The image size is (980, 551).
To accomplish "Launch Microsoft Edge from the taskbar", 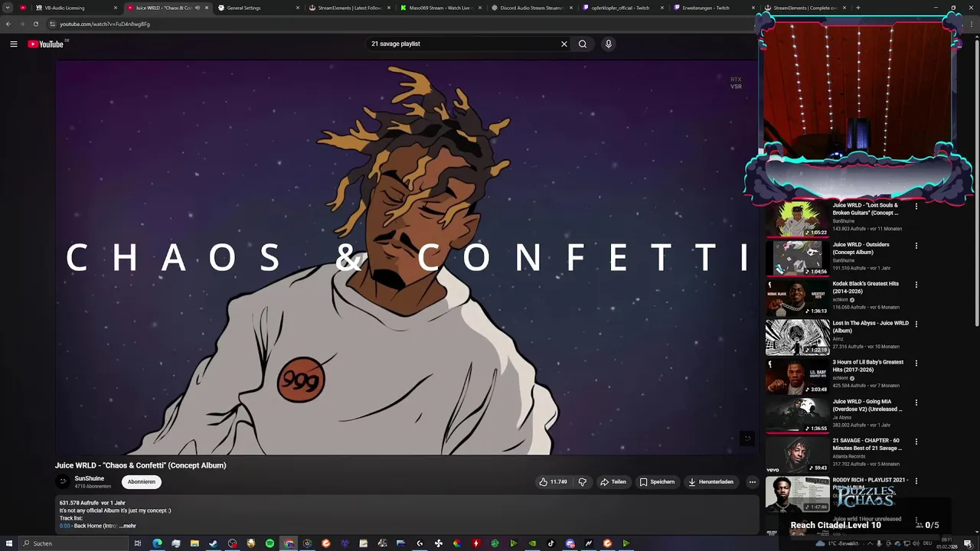I will pyautogui.click(x=157, y=543).
